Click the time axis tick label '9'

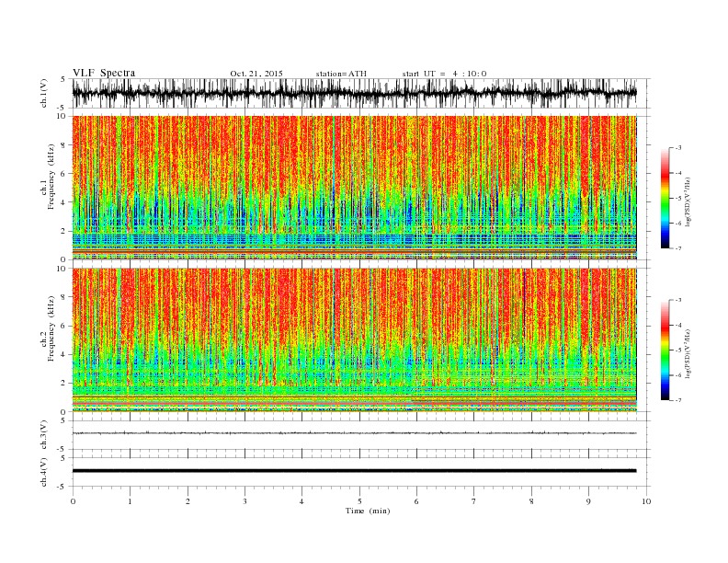(x=588, y=501)
